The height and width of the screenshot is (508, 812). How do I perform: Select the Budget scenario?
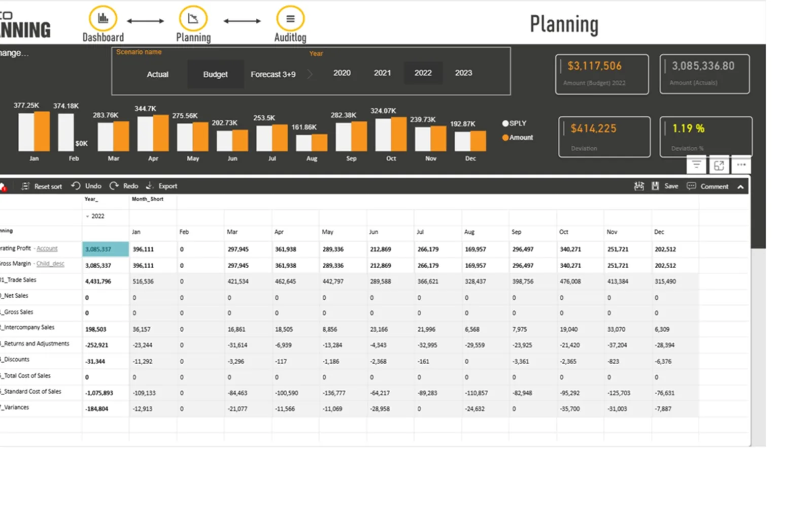215,74
